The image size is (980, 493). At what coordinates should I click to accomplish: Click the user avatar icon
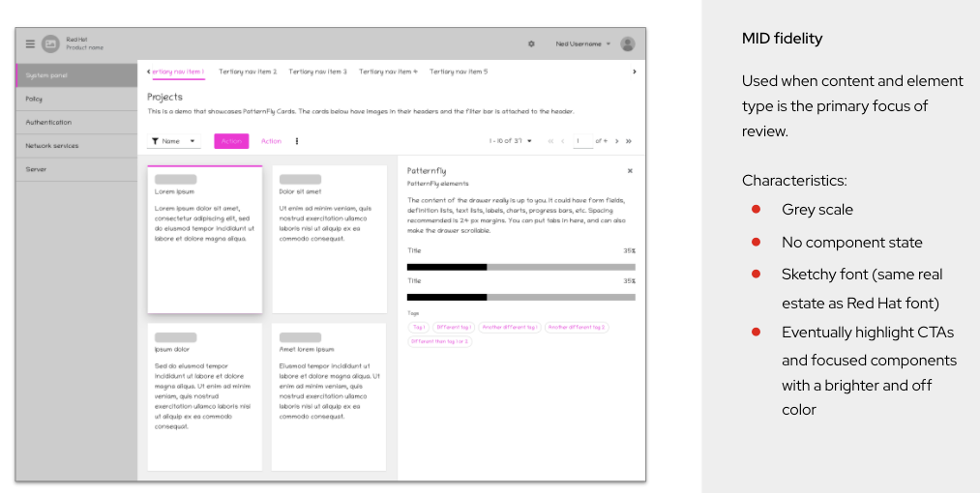628,43
